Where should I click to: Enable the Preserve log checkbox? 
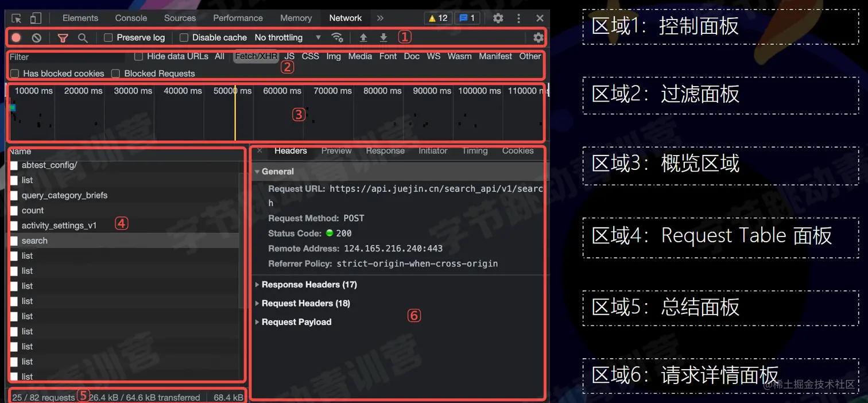[x=108, y=38]
